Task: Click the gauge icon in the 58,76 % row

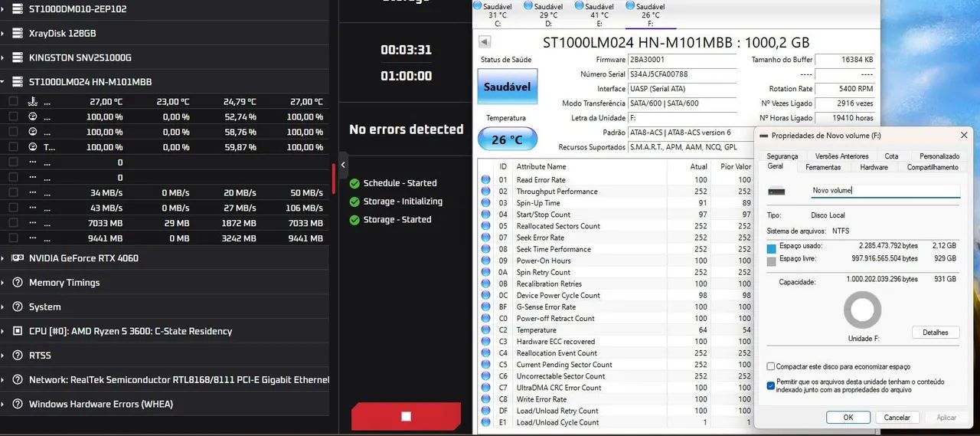Action: [x=32, y=132]
